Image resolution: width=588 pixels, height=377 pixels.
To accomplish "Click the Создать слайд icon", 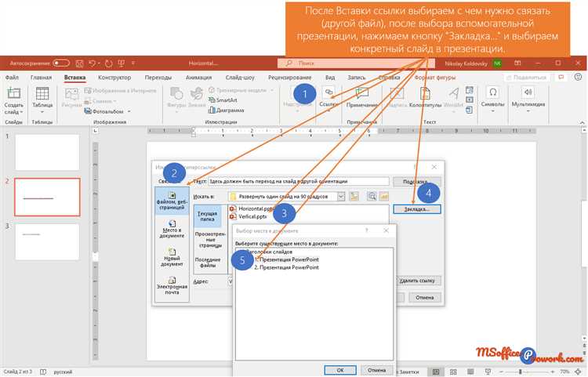I will click(x=14, y=93).
